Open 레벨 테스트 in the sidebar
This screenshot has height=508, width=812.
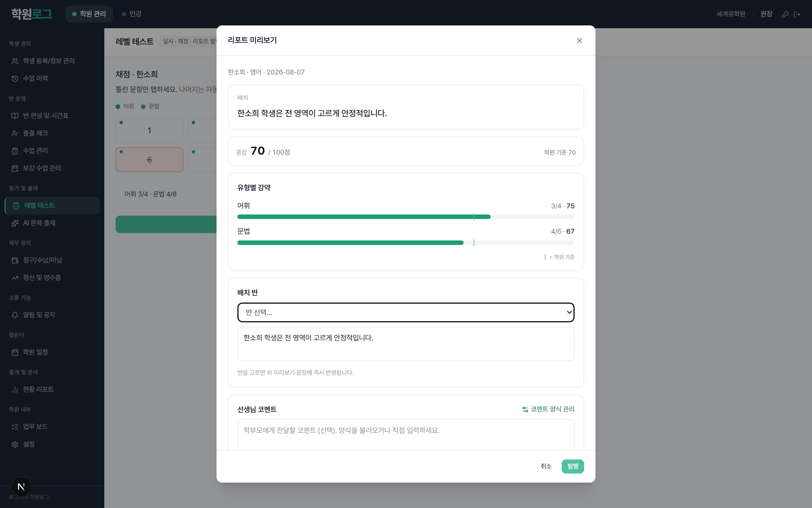(x=52, y=205)
